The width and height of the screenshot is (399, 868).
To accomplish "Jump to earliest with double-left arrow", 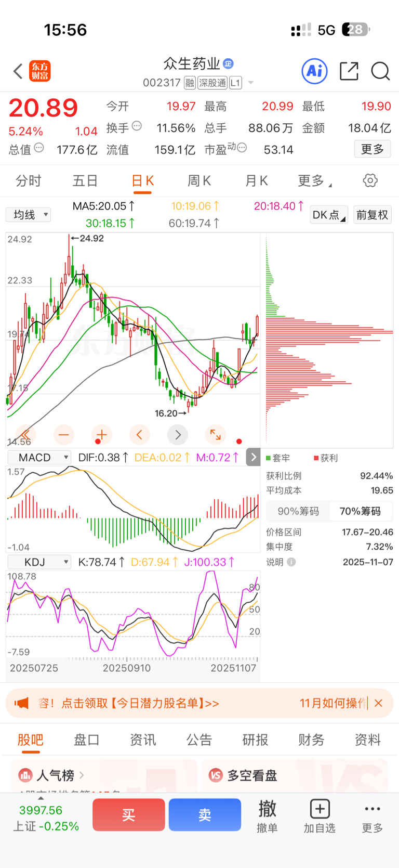I will (x=25, y=434).
